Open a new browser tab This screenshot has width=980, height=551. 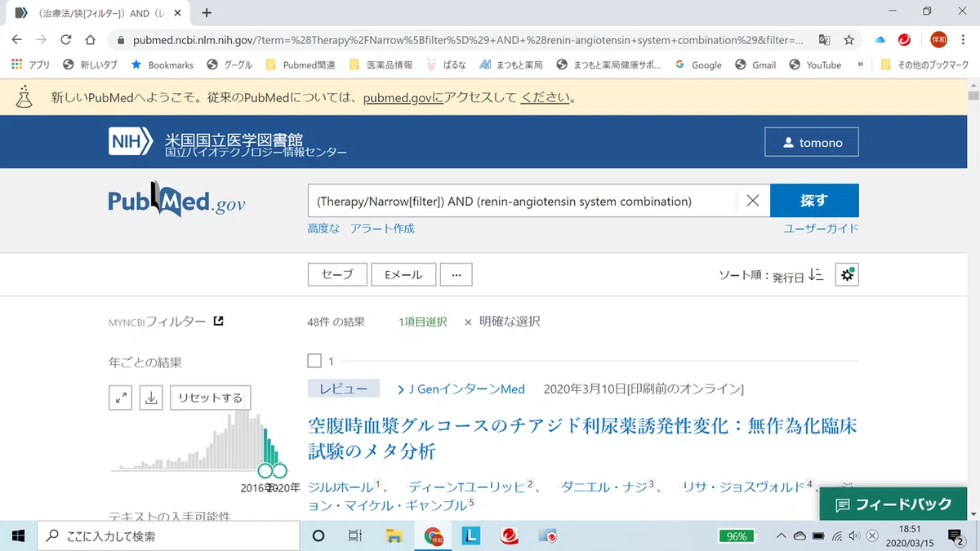[207, 13]
